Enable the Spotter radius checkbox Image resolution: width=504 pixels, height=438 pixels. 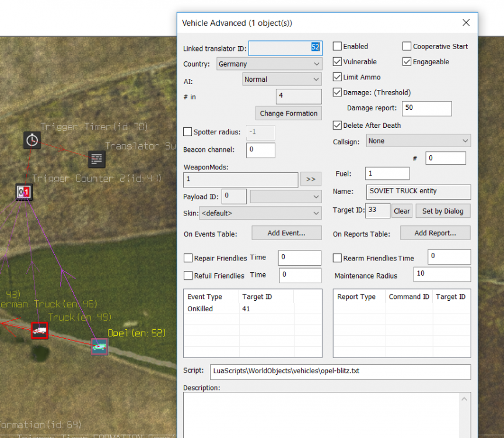188,133
